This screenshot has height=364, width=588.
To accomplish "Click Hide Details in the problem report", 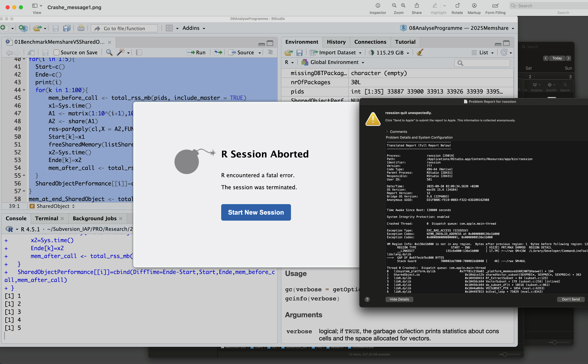I will pos(399,299).
